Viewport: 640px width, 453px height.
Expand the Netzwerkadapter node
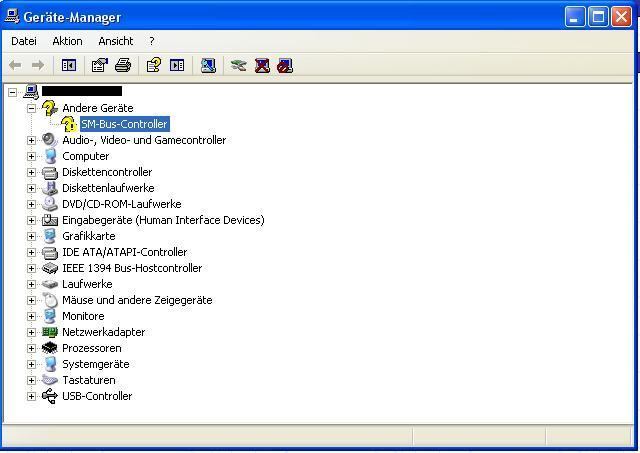click(31, 332)
